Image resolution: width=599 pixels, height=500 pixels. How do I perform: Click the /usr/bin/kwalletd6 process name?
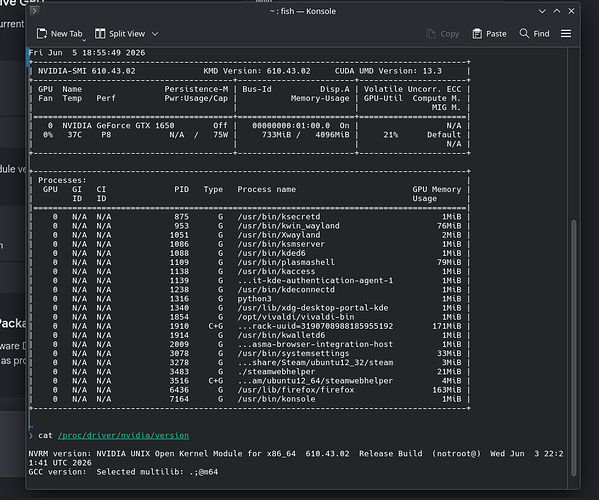(x=281, y=335)
